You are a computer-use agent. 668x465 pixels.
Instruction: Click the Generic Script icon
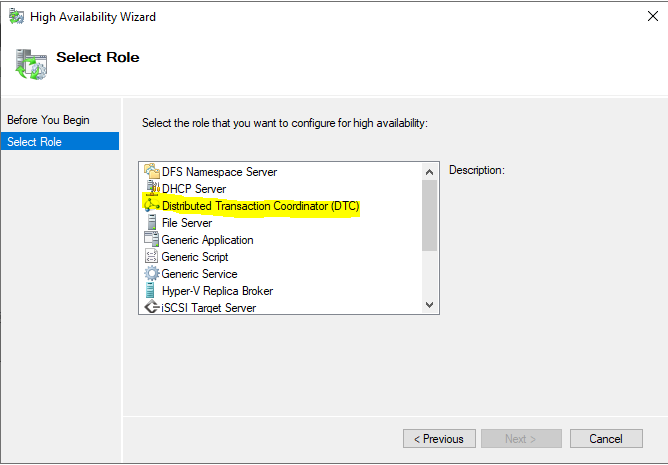[x=151, y=257]
